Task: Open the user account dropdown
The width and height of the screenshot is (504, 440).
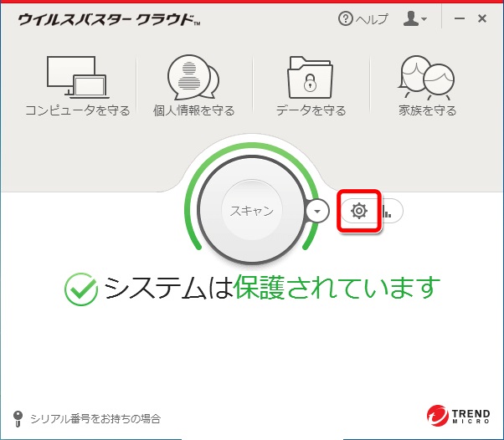Action: coord(415,18)
